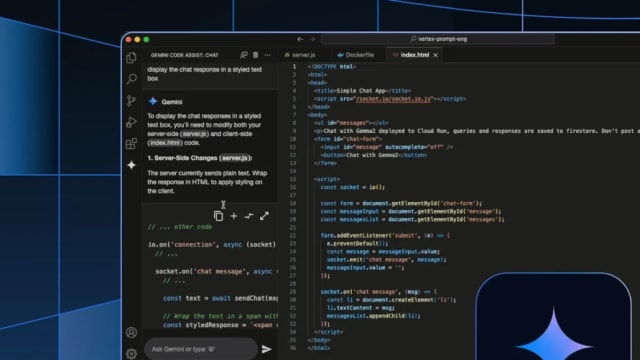Click the 'messagesList.appendChild(li);' line
This screenshot has height=360, width=640.
coord(373,316)
